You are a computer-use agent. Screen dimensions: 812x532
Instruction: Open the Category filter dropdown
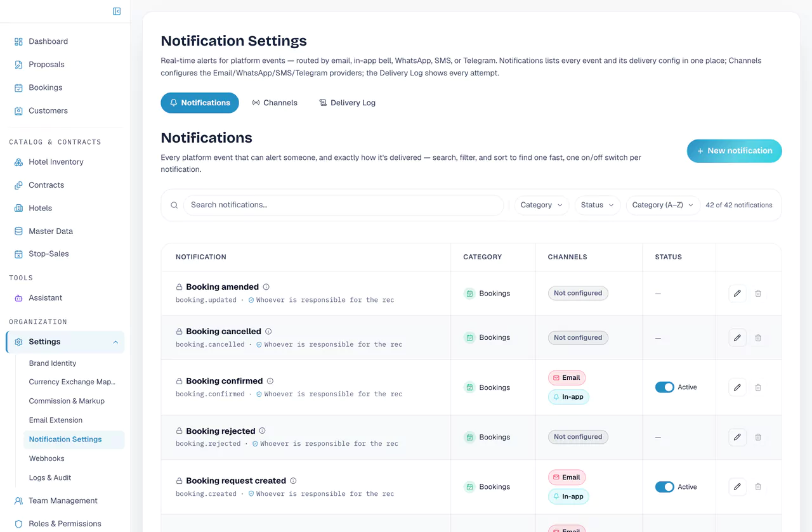[542, 205]
